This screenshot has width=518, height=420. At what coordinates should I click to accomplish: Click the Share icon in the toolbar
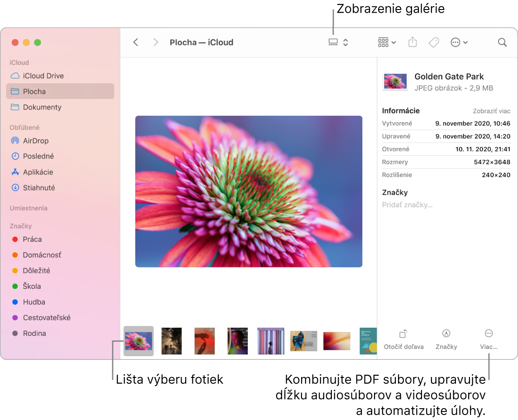click(412, 42)
